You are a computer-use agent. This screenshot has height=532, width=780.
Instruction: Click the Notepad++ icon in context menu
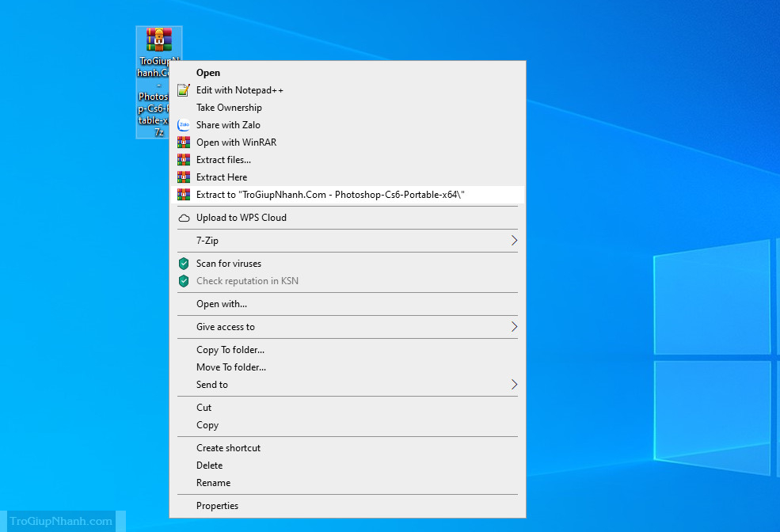tap(184, 90)
